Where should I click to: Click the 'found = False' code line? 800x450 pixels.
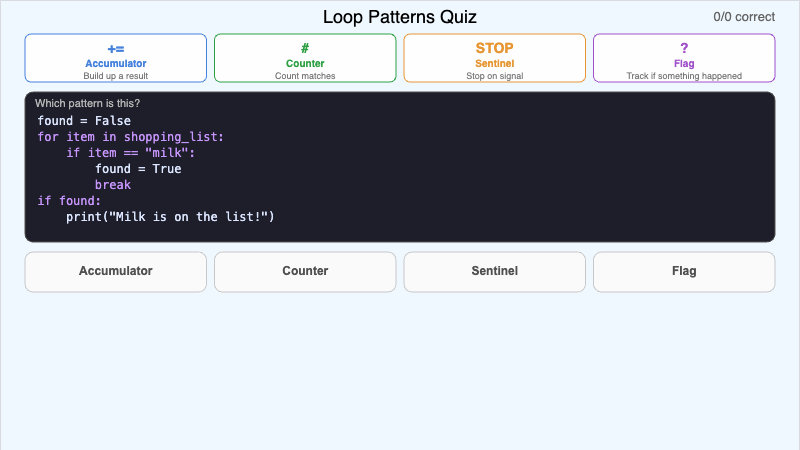84,121
